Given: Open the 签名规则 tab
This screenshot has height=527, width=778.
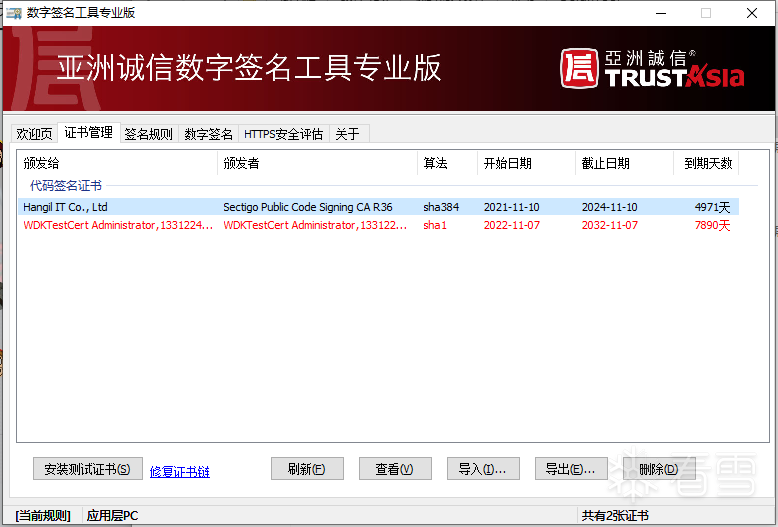Looking at the screenshot, I should [148, 134].
